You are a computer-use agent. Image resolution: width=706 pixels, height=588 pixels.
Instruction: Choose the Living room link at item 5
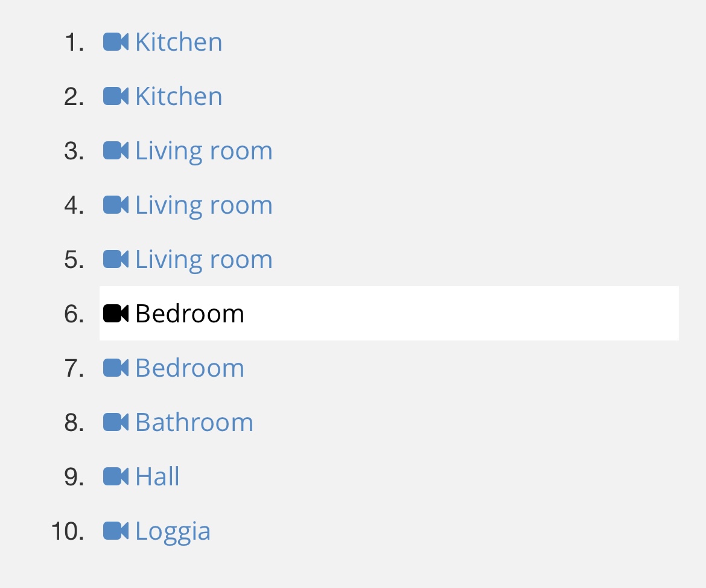point(204,260)
